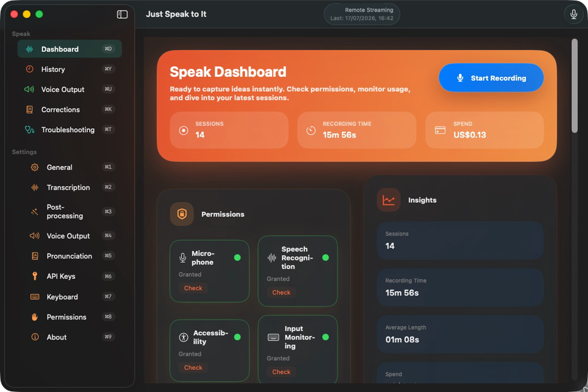Click the green status dot for Accessibility
Screen dimensions: 588x392
coord(237,337)
